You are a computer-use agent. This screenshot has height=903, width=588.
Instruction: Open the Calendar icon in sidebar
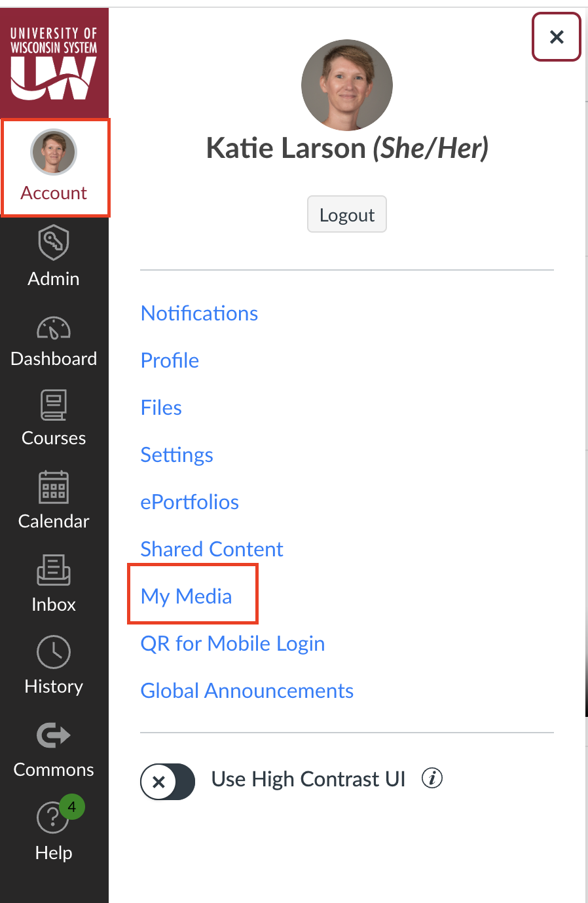[54, 488]
